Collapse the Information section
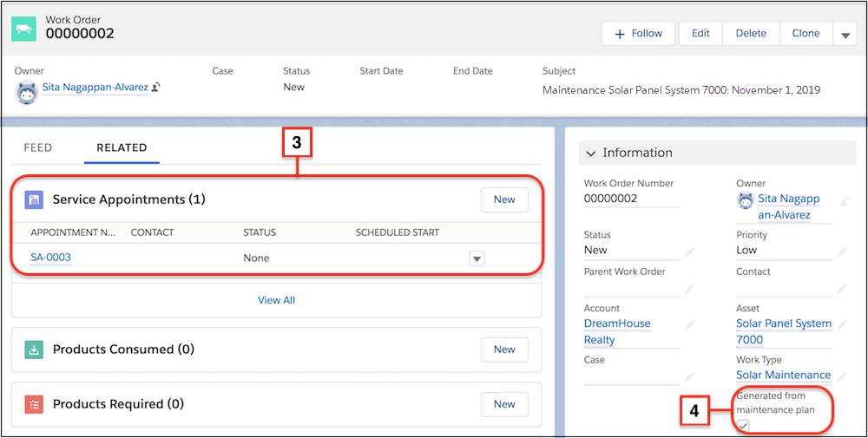This screenshot has height=438, width=868. tap(591, 154)
